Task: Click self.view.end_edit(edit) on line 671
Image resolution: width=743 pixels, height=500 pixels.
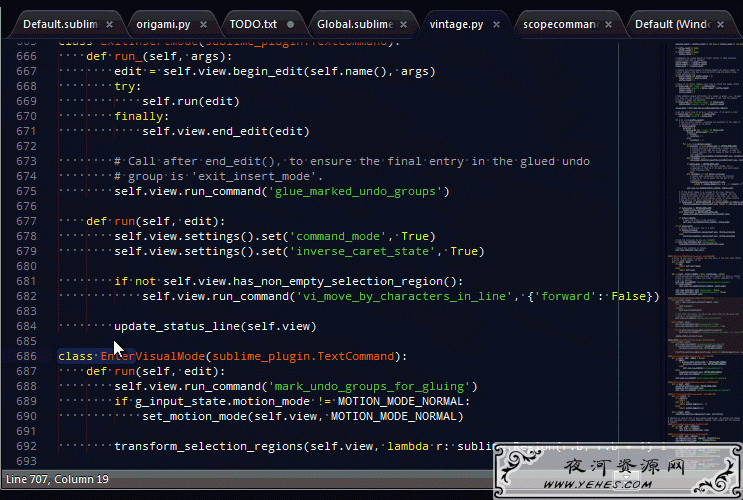Action: [x=226, y=131]
